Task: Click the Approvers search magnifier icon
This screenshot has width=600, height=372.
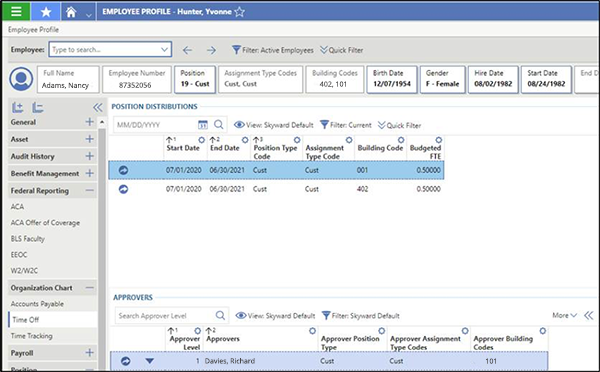Action: pos(220,315)
